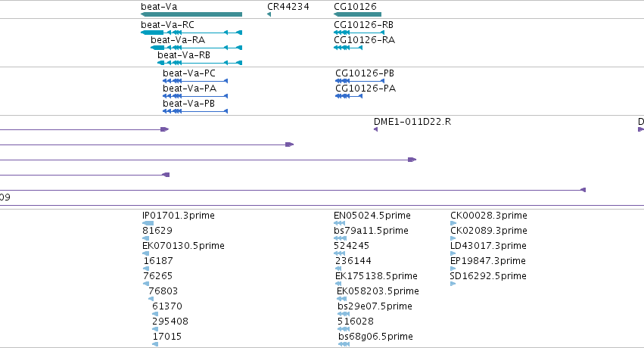644x348 pixels.
Task: Click the EK070130.5prime EST label
Action: 183,246
